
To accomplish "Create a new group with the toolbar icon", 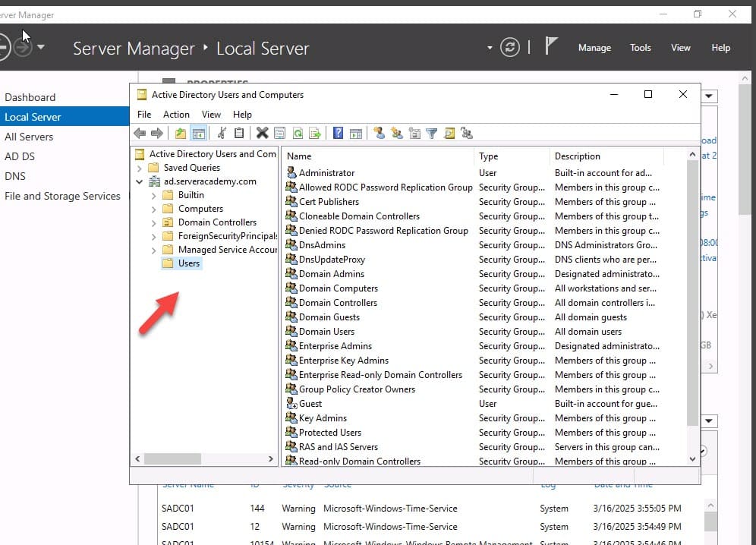I will click(396, 134).
